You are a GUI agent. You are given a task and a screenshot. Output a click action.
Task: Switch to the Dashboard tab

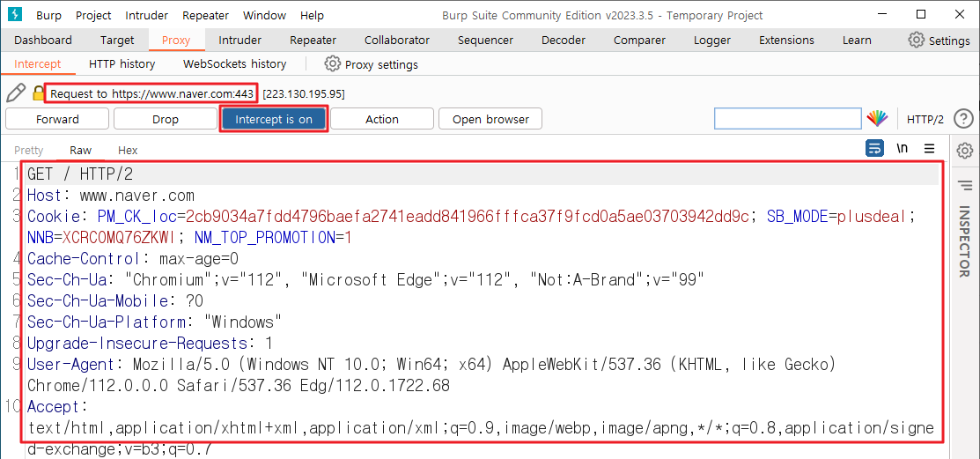43,40
